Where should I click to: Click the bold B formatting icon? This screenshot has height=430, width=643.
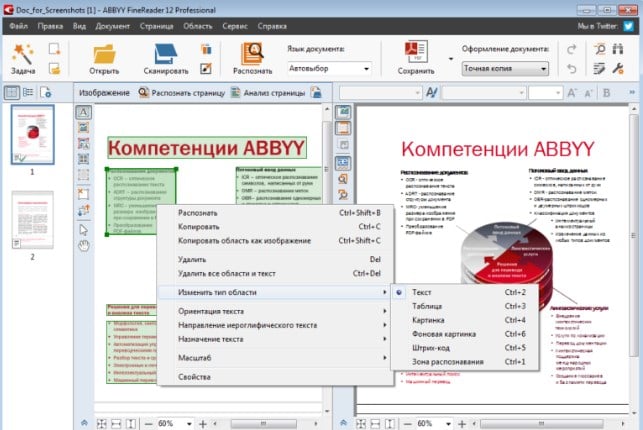[x=607, y=93]
